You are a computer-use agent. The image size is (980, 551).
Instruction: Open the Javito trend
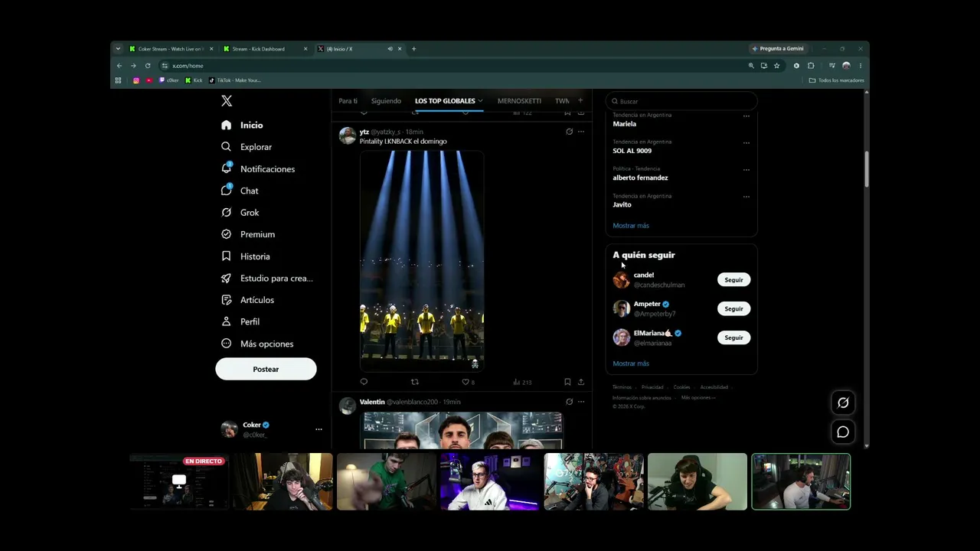(x=622, y=204)
